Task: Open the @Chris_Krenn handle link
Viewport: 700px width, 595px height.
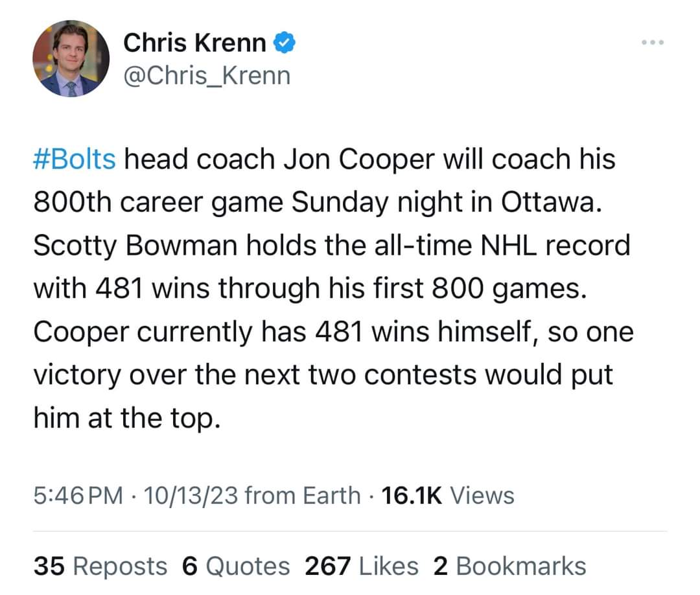Action: click(x=207, y=76)
